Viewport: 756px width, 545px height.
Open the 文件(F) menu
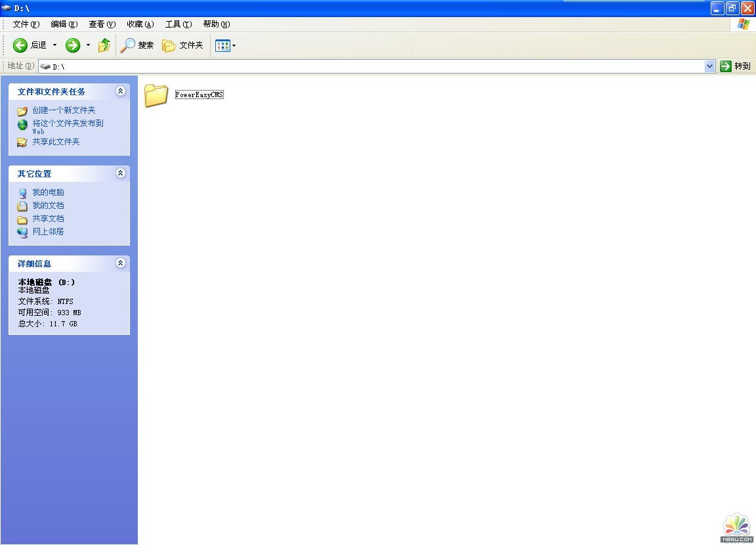tap(26, 24)
